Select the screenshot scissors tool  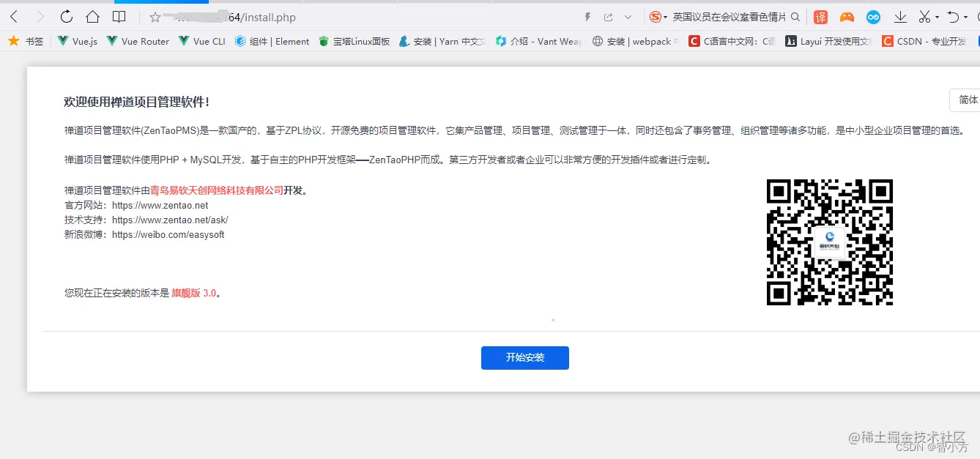925,17
